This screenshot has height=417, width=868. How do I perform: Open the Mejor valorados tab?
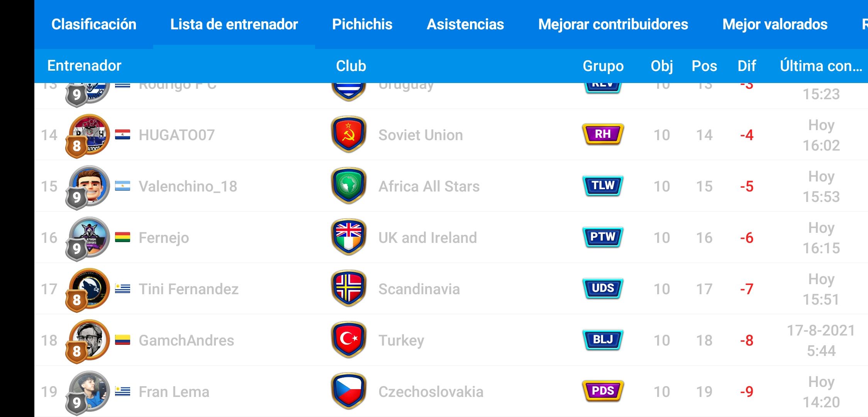775,24
